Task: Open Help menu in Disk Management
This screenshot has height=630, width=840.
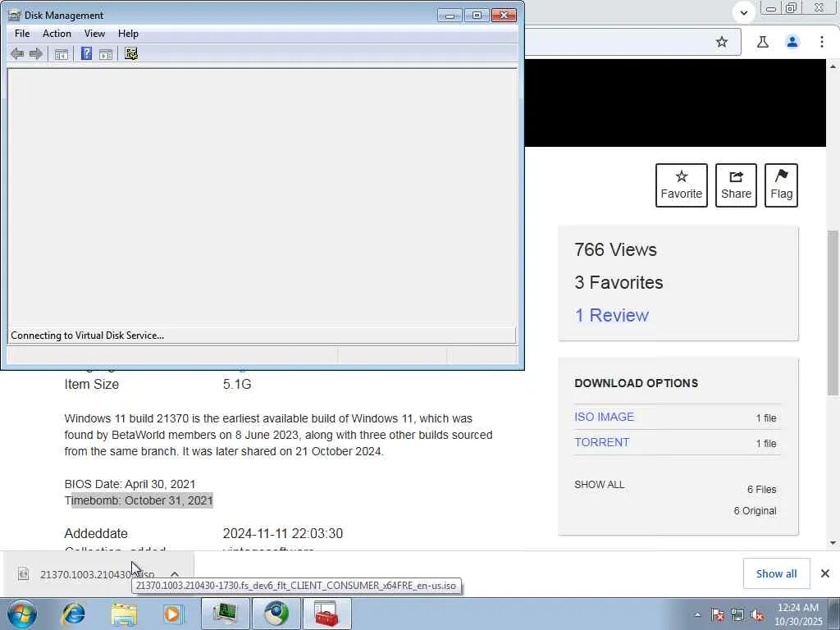Action: (128, 33)
